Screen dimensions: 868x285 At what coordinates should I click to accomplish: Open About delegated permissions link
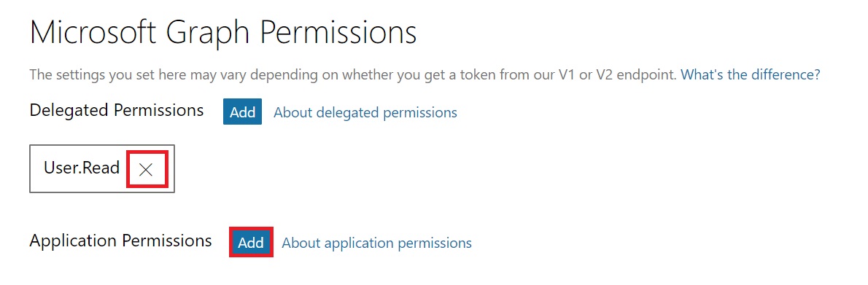pyautogui.click(x=365, y=112)
